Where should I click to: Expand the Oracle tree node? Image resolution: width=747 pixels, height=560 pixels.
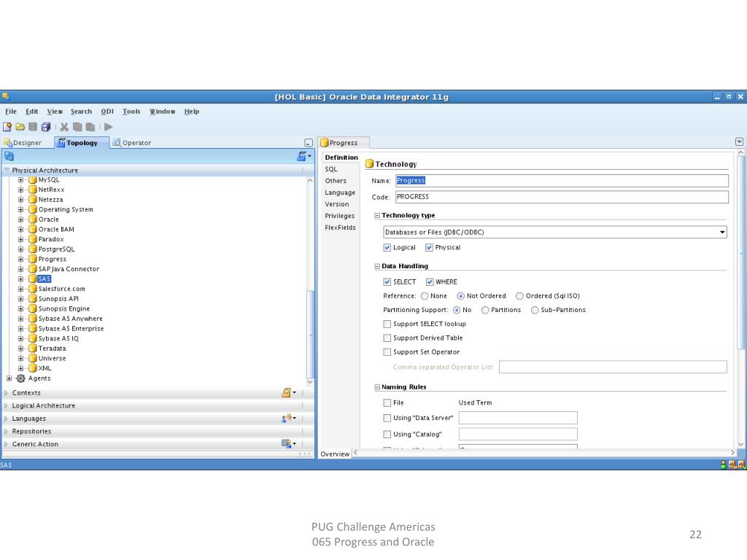(20, 219)
